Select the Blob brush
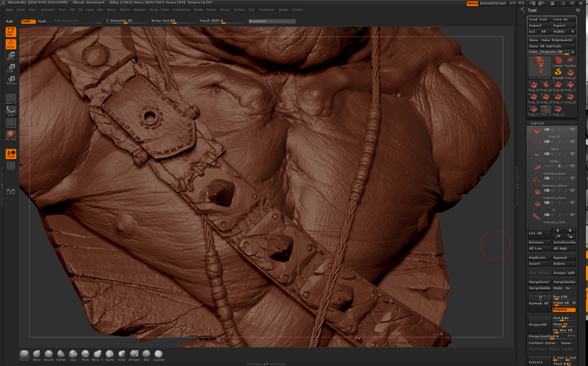Screen dimensions: 588x366 pyautogui.click(x=146, y=355)
